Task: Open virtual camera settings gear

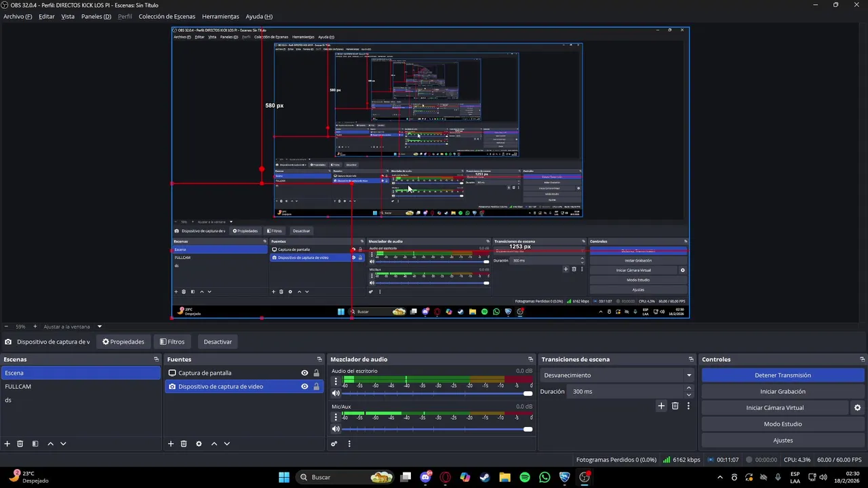Action: pyautogui.click(x=857, y=408)
